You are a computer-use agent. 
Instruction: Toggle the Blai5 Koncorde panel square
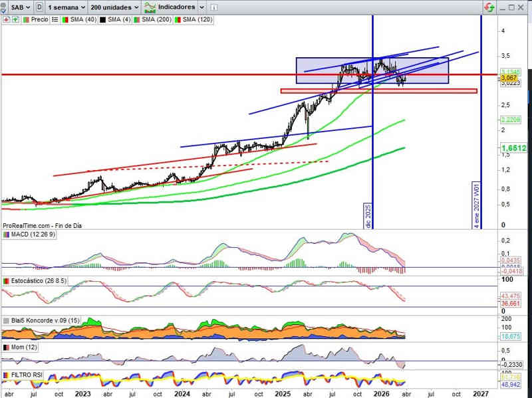pos(5,320)
